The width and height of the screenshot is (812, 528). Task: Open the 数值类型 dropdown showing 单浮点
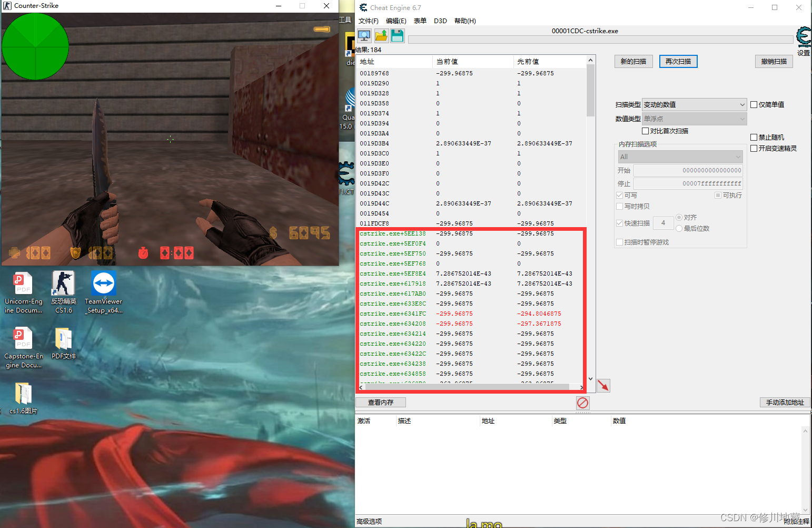(x=694, y=119)
